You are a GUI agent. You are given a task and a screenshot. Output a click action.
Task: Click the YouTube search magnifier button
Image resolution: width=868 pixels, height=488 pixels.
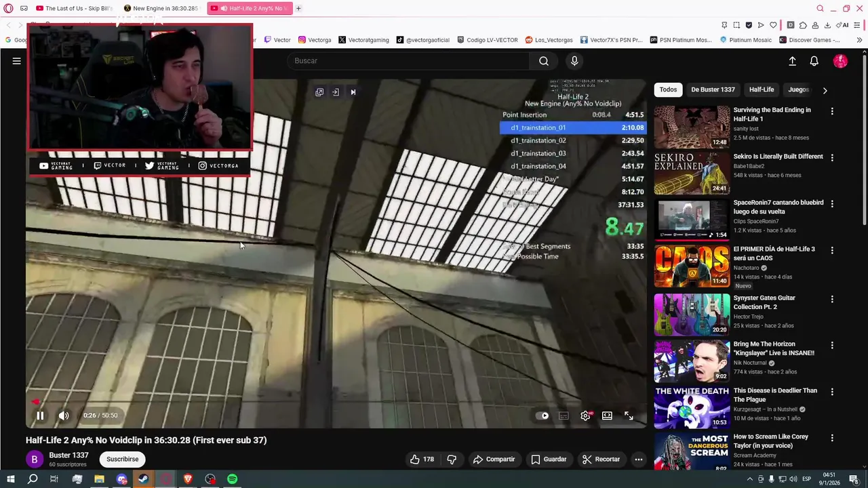[544, 61]
